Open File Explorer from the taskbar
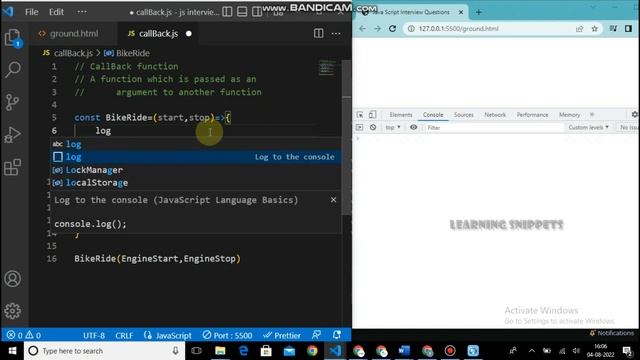640x360 pixels. pyautogui.click(x=220, y=351)
